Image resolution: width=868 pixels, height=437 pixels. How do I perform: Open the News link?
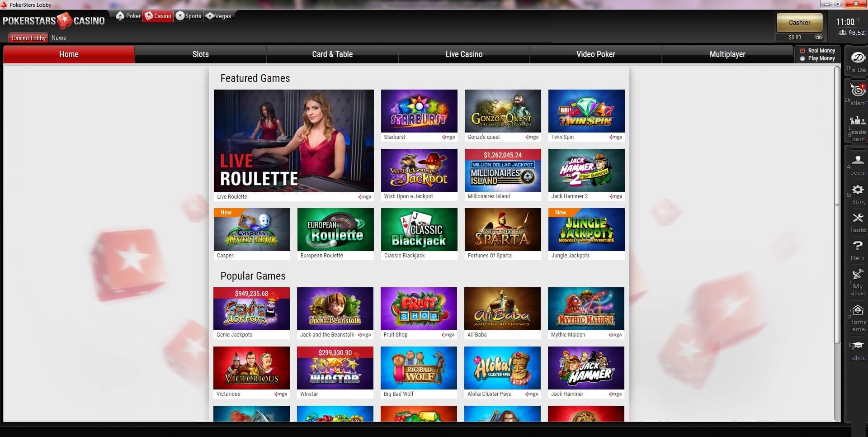(x=59, y=38)
